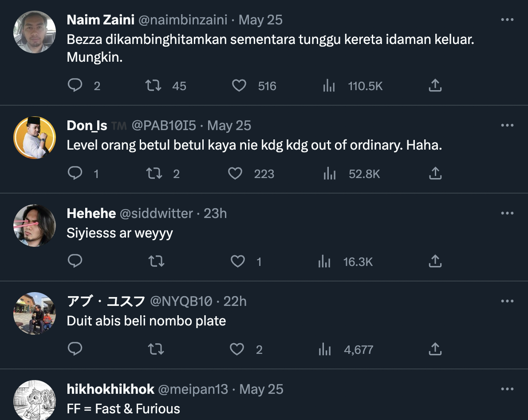Open the hikhokhikhok avatar
528x420 pixels.
pyautogui.click(x=35, y=400)
